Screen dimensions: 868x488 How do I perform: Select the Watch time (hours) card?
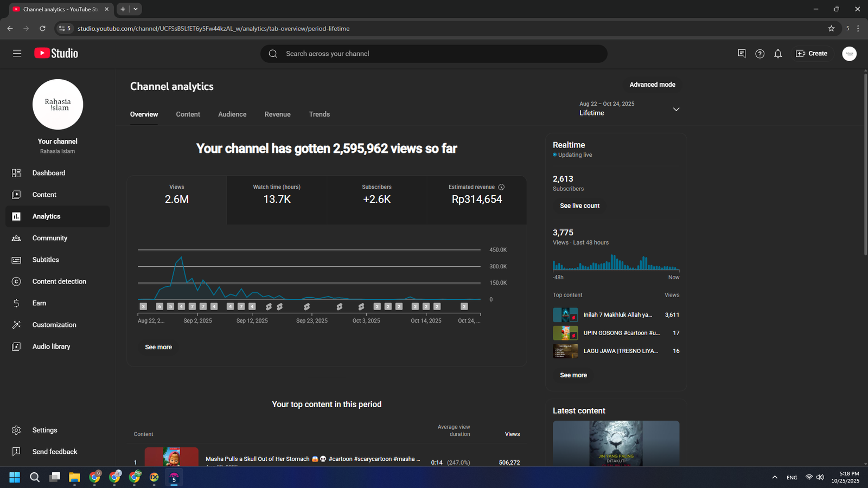tap(277, 200)
